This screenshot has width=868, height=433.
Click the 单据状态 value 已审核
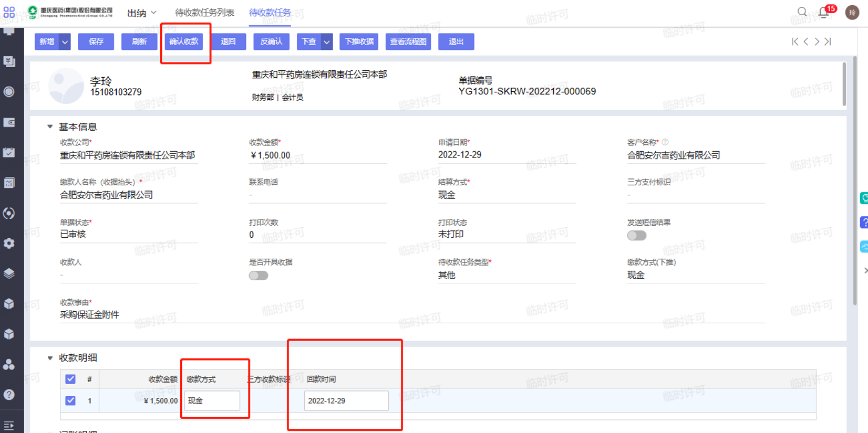pos(73,234)
